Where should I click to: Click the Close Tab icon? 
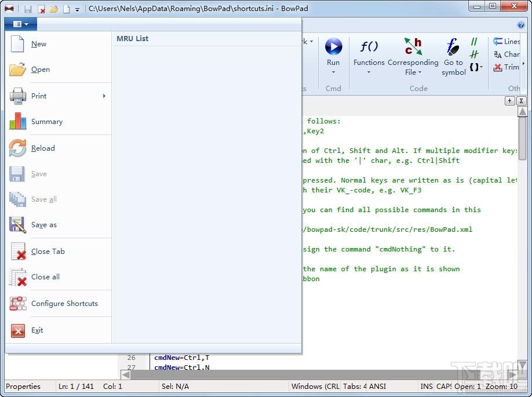18,251
